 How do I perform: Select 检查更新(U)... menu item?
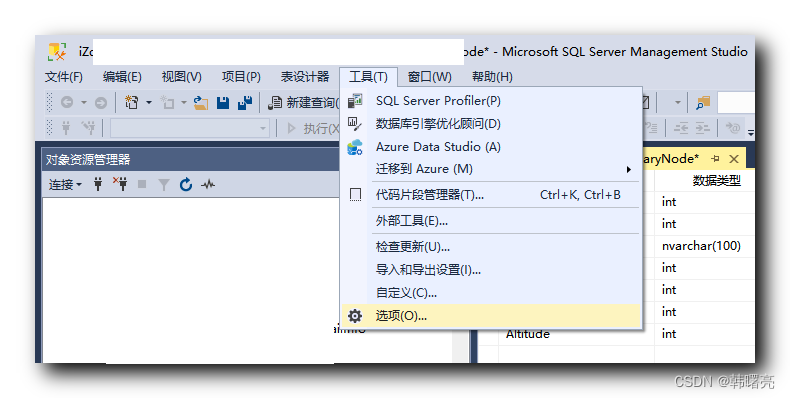pos(491,247)
